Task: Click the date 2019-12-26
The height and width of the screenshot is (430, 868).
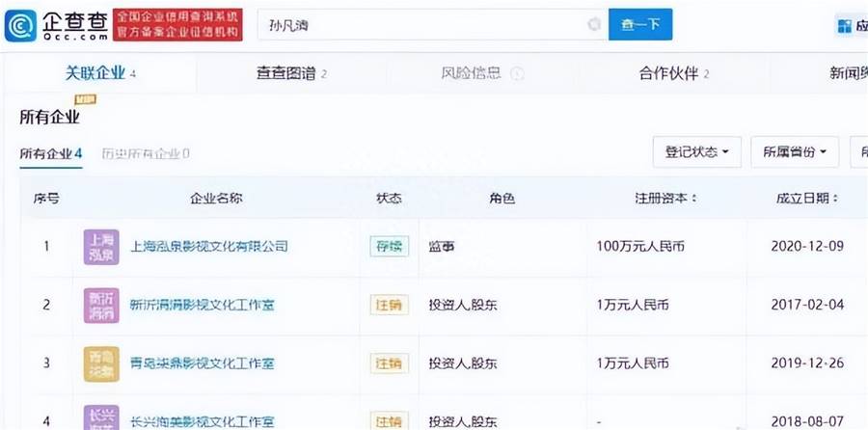Action: click(x=807, y=363)
